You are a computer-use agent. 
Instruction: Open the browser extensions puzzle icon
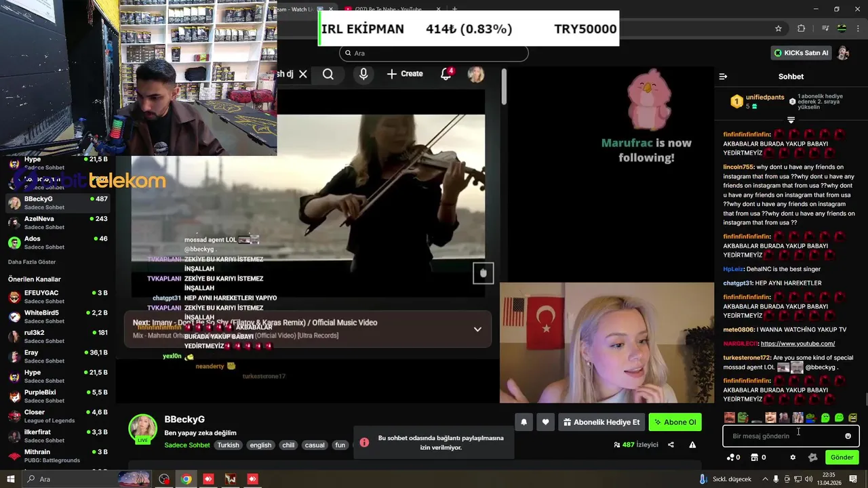pyautogui.click(x=801, y=28)
